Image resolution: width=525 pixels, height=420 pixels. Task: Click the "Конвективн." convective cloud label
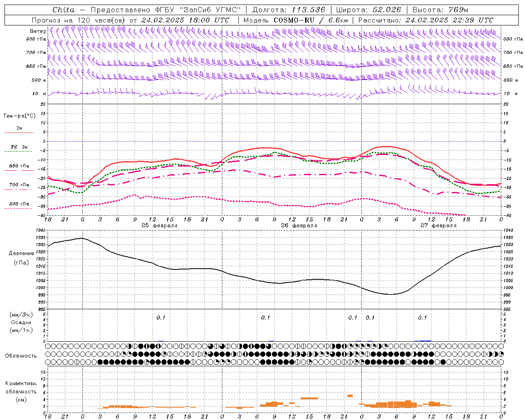coord(21,383)
